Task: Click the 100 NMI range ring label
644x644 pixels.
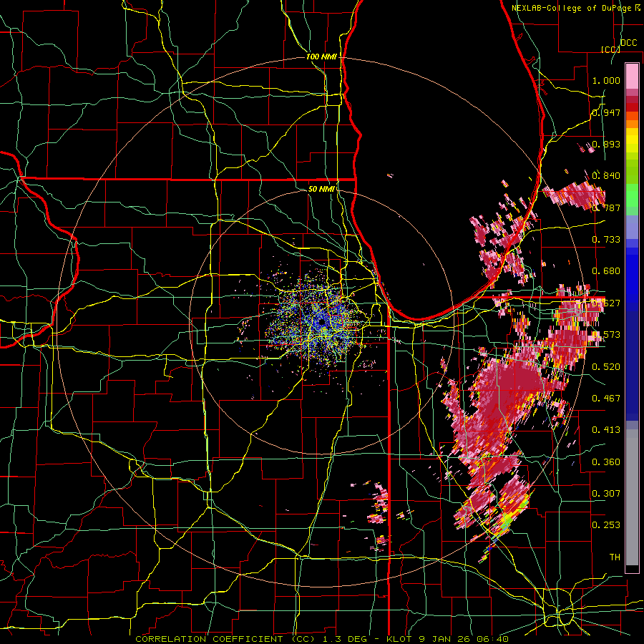Action: tap(321, 57)
